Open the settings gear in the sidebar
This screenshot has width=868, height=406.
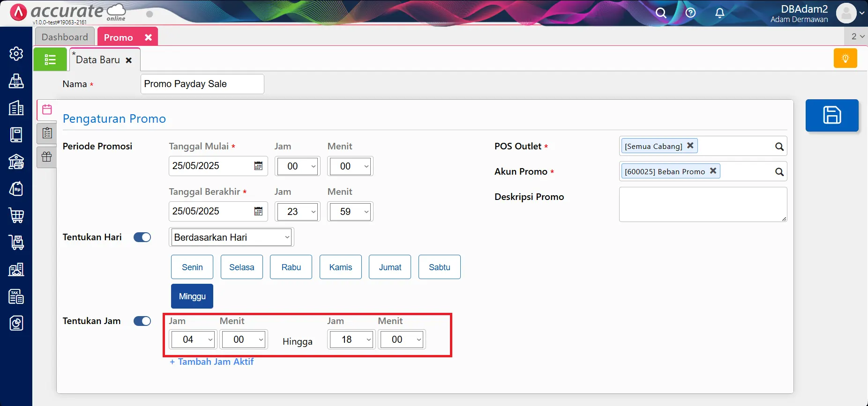tap(16, 54)
